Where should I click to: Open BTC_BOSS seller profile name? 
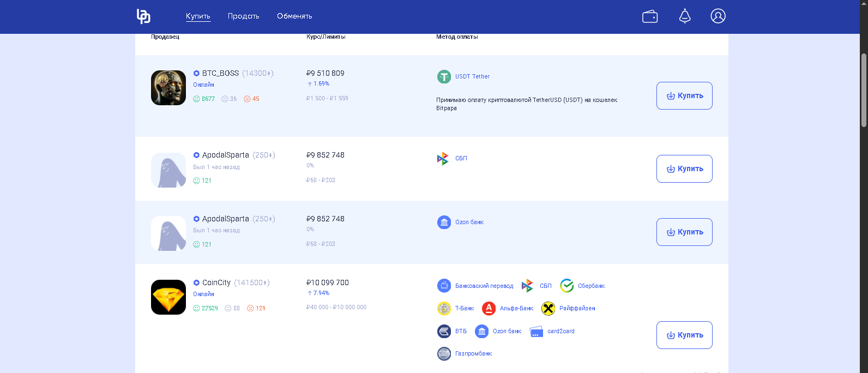(x=220, y=73)
